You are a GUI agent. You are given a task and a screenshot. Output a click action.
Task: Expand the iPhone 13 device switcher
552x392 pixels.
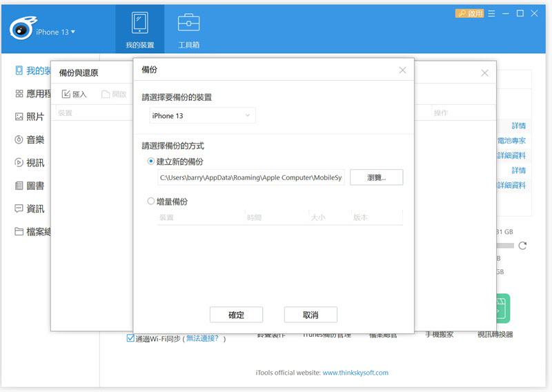tap(55, 32)
